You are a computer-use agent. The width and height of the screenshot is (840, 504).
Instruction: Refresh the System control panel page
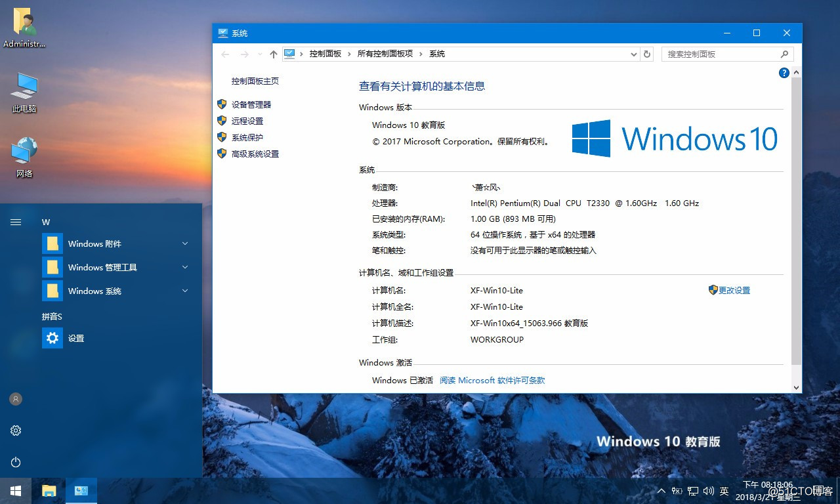pos(647,54)
